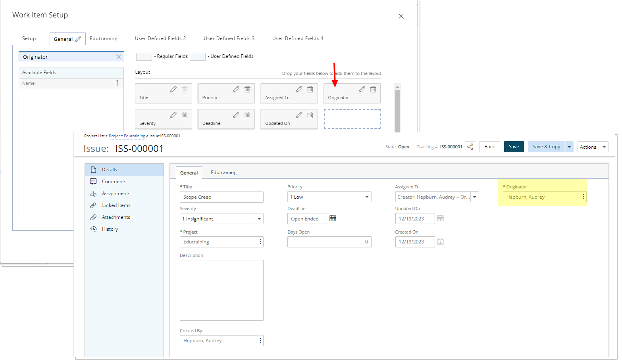Image resolution: width=622 pixels, height=364 pixels.
Task: Expand the Actions dropdown arrow
Action: click(x=604, y=147)
